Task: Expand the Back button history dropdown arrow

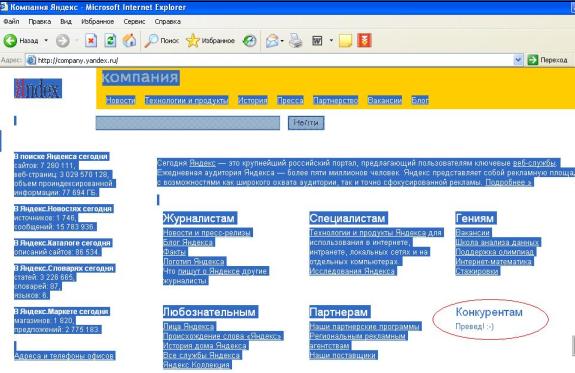Action: click(x=46, y=40)
